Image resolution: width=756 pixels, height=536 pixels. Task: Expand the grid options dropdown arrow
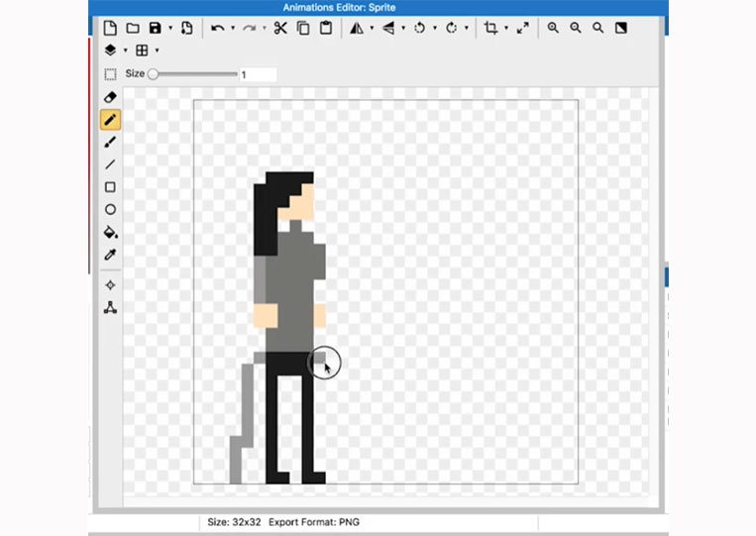tap(157, 51)
